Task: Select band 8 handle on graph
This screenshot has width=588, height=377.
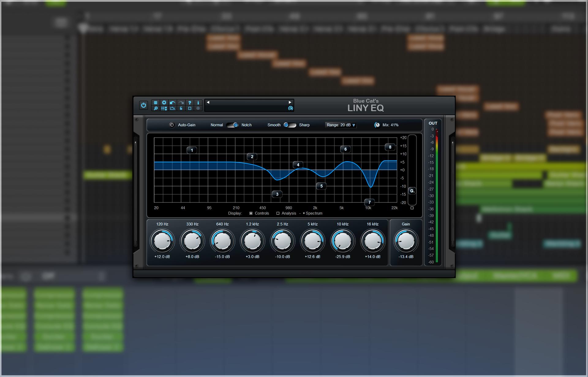Action: (x=390, y=147)
